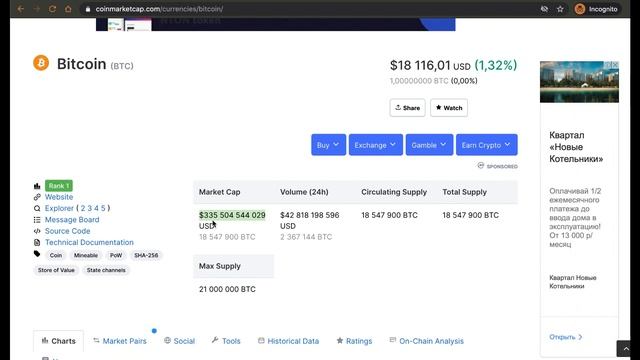
Task: Click the top banner advertisement
Action: click(x=276, y=24)
